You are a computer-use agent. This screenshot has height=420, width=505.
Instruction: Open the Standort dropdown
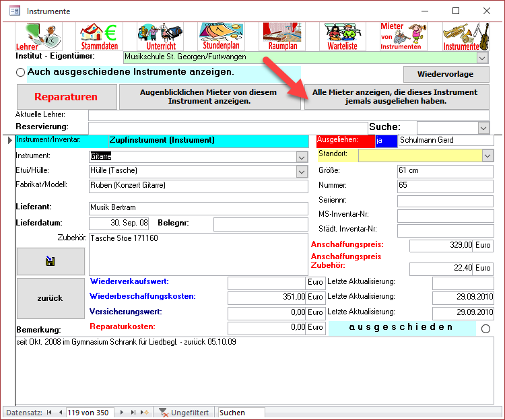pyautogui.click(x=488, y=155)
